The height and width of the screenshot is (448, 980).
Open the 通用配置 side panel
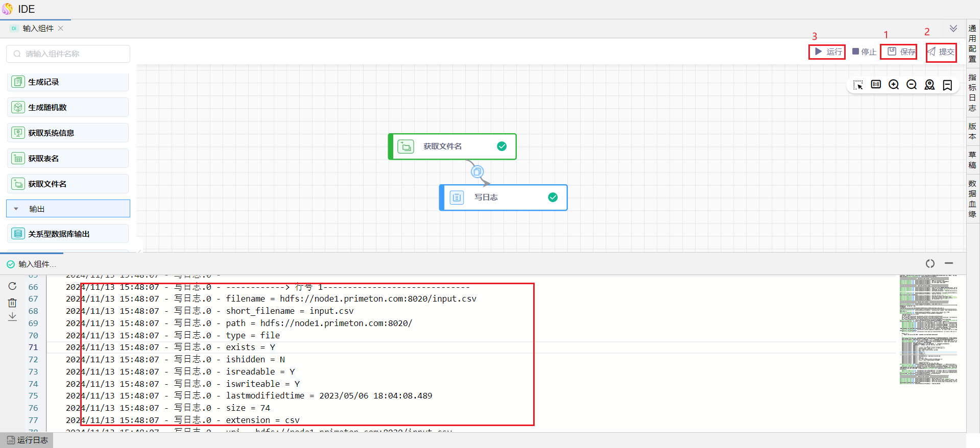point(972,43)
